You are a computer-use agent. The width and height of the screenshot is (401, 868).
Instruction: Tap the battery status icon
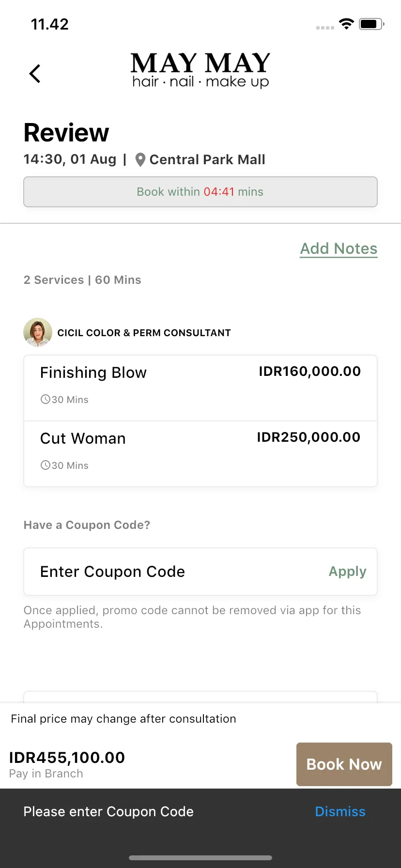tap(371, 24)
